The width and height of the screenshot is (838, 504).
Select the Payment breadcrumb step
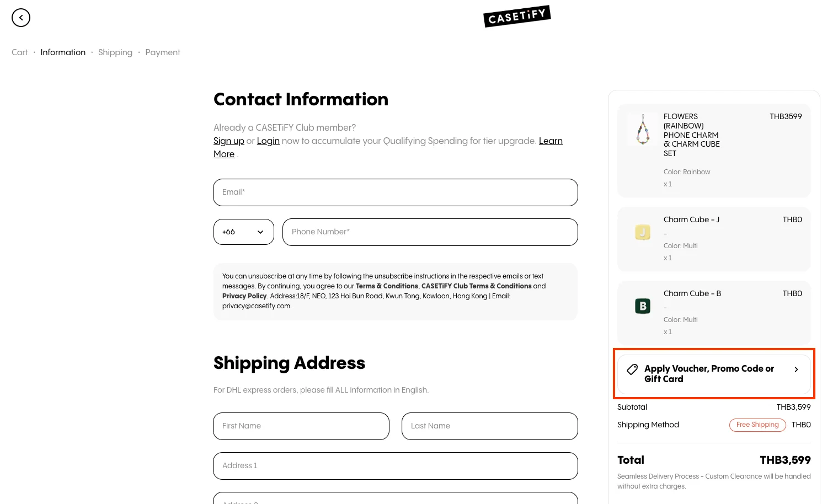163,52
